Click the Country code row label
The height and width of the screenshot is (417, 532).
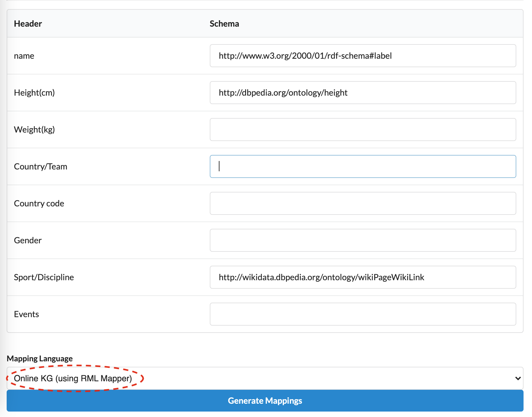(39, 203)
